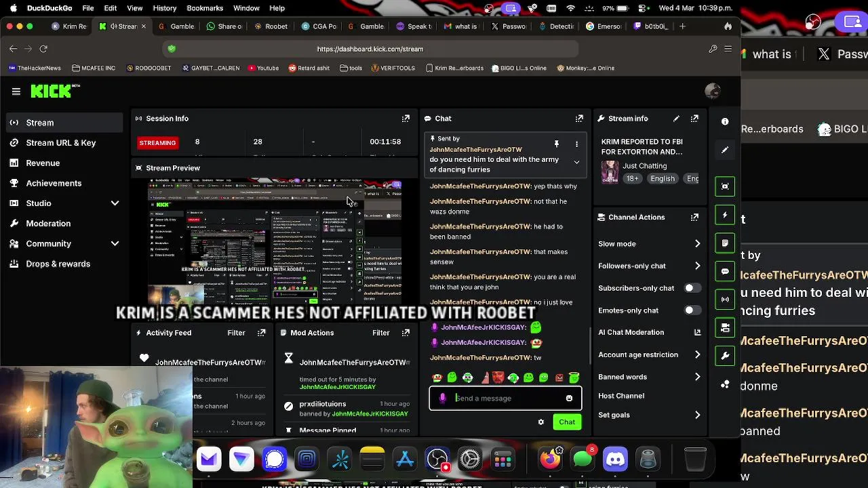The width and height of the screenshot is (868, 488).
Task: Open Achievements in sidebar
Action: pyautogui.click(x=64, y=183)
